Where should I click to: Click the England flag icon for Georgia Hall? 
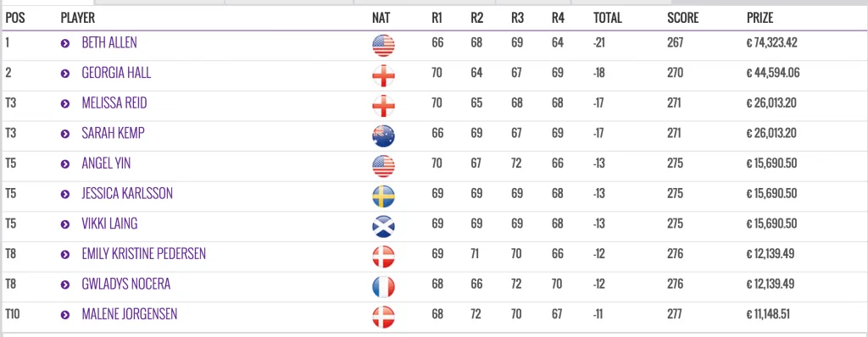click(x=383, y=76)
